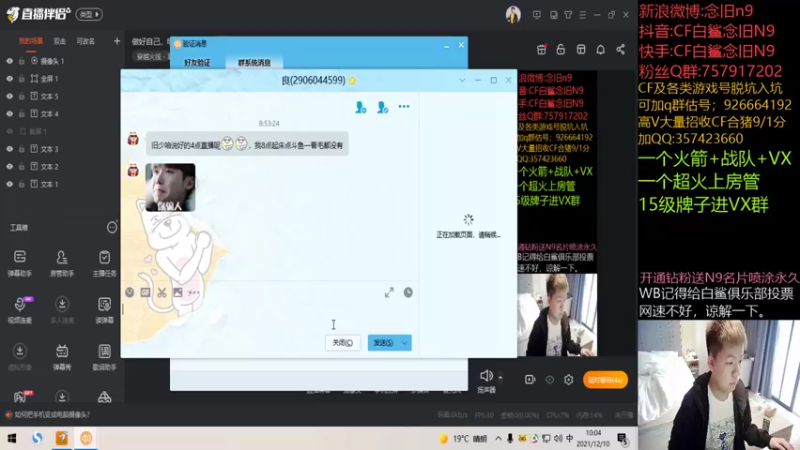Select the 双击 scene tab
The image size is (800, 450).
click(x=60, y=41)
